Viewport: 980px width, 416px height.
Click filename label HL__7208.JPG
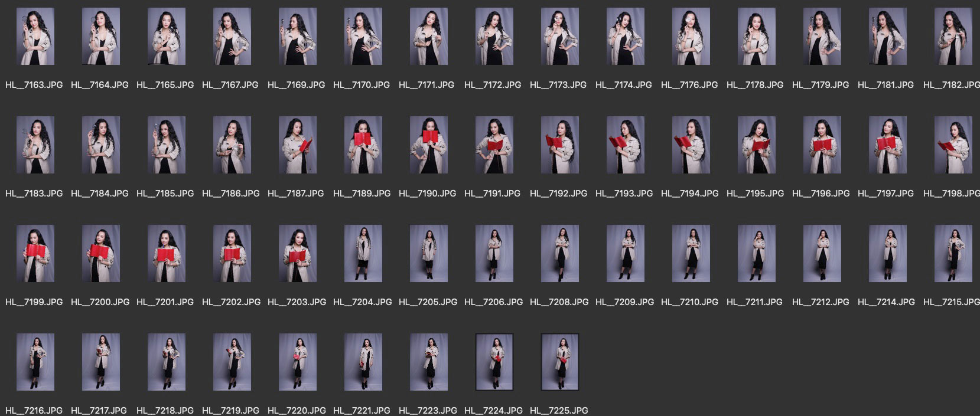(559, 302)
